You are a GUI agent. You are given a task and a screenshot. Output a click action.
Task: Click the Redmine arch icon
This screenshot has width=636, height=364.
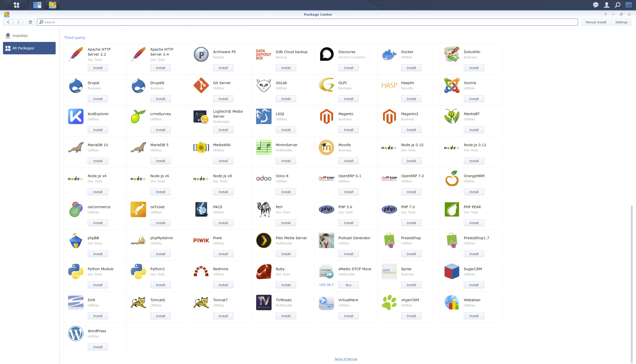(201, 271)
